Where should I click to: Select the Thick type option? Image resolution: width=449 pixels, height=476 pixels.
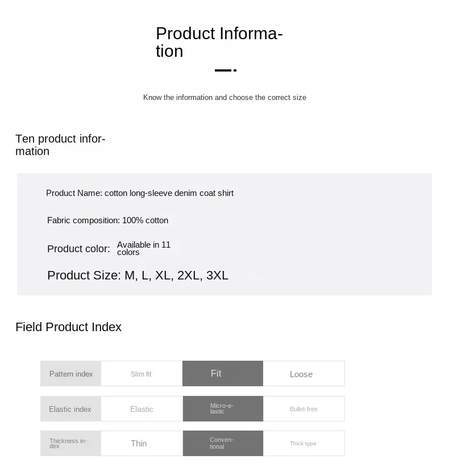point(304,443)
